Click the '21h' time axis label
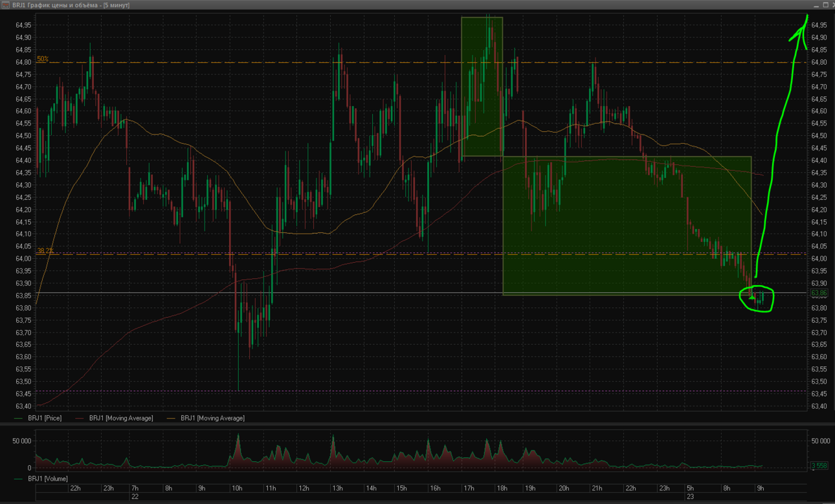The image size is (835, 504). click(596, 488)
